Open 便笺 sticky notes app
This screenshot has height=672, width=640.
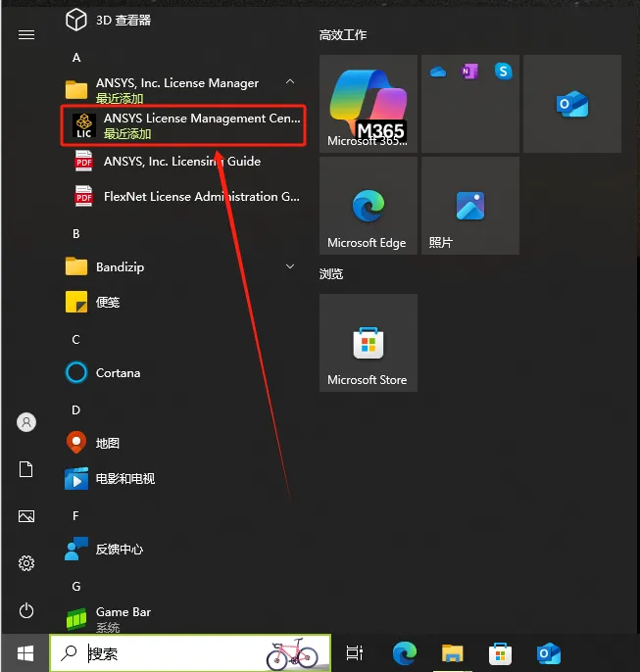(92, 302)
